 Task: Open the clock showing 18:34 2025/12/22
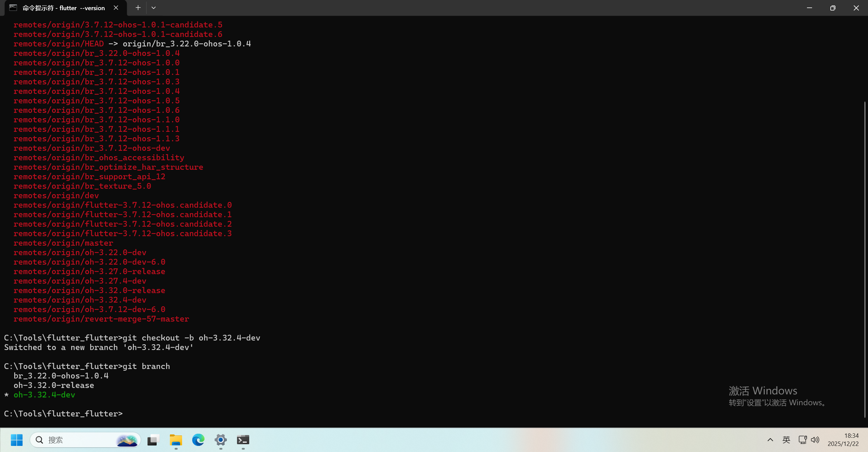[843, 440]
